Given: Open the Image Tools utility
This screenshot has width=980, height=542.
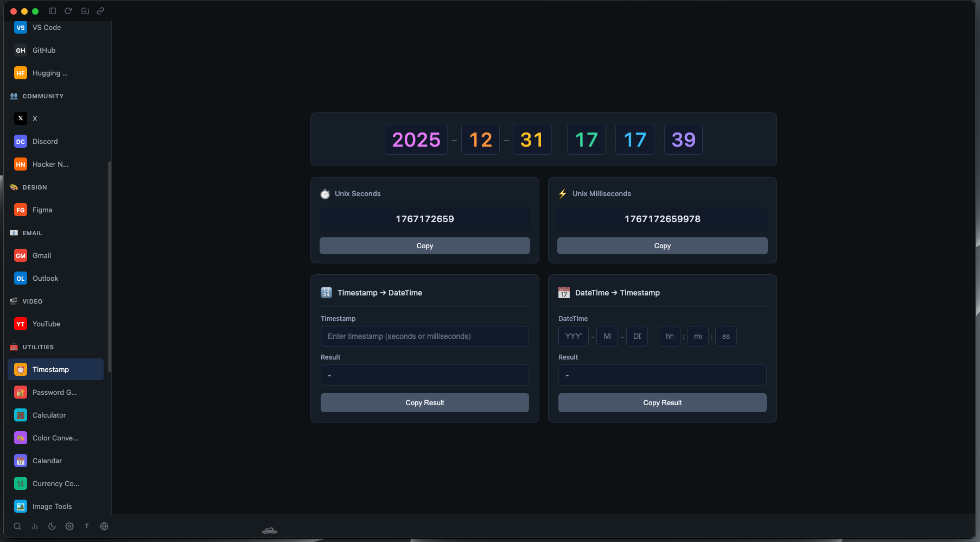Looking at the screenshot, I should click(x=52, y=506).
